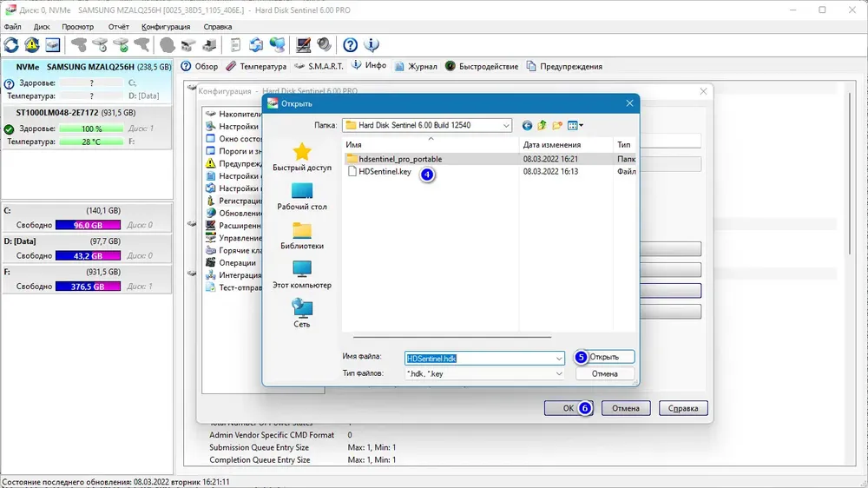Select Накопители in configuration tree

tap(233, 114)
